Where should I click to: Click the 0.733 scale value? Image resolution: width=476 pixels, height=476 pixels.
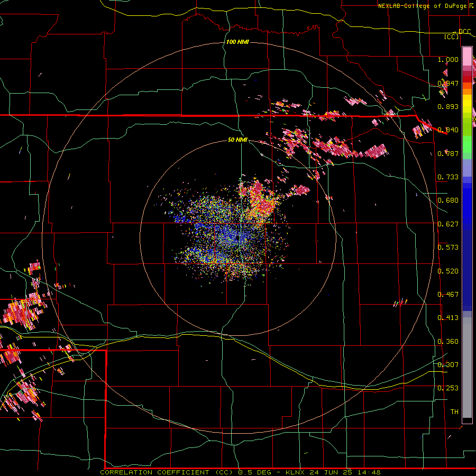[x=448, y=177]
